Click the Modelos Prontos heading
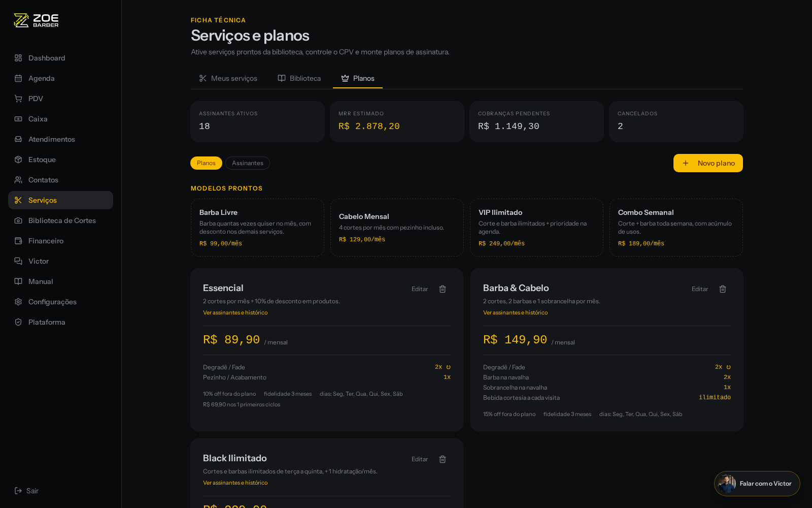Image resolution: width=812 pixels, height=508 pixels. click(227, 188)
